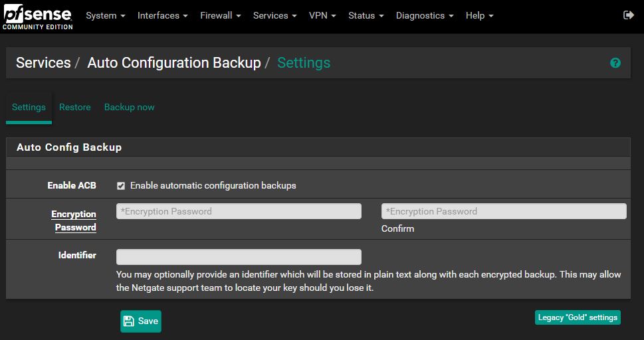Select the Settings tab
The height and width of the screenshot is (340, 644).
(x=29, y=107)
